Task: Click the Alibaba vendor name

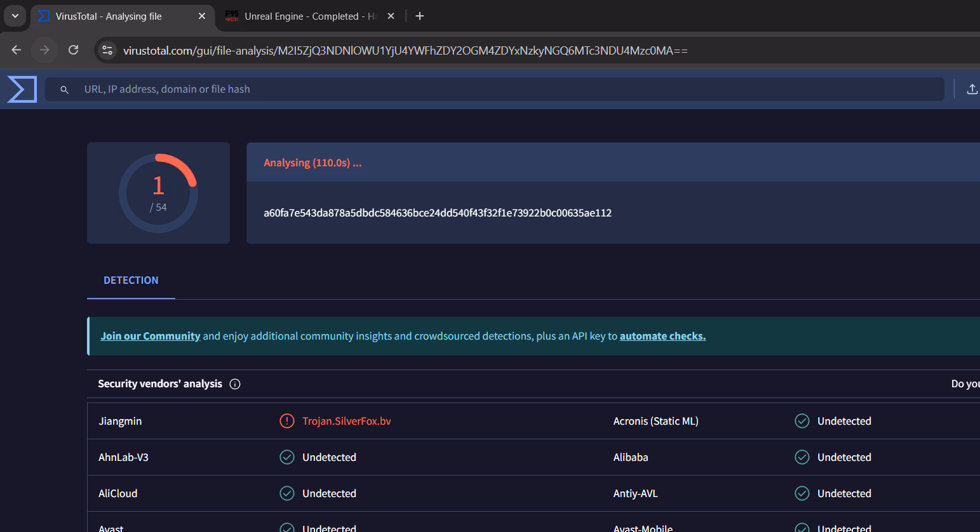Action: [x=631, y=457]
